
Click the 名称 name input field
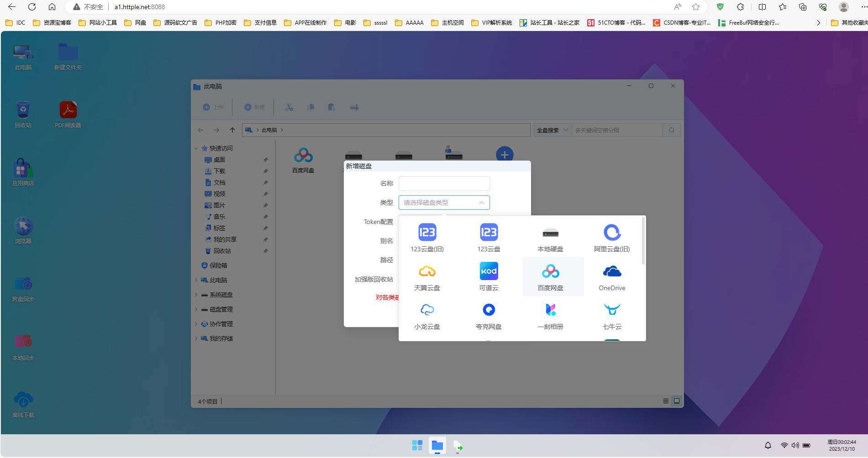click(x=444, y=183)
